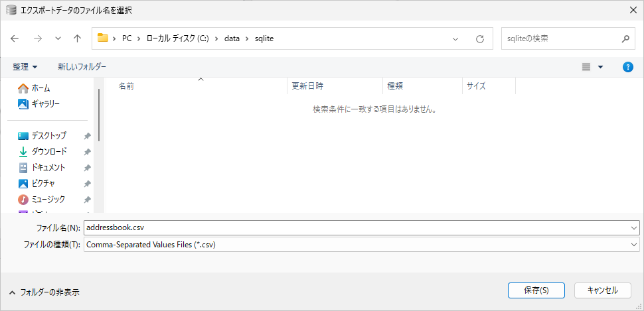Click the up-one-level arrow

click(77, 39)
